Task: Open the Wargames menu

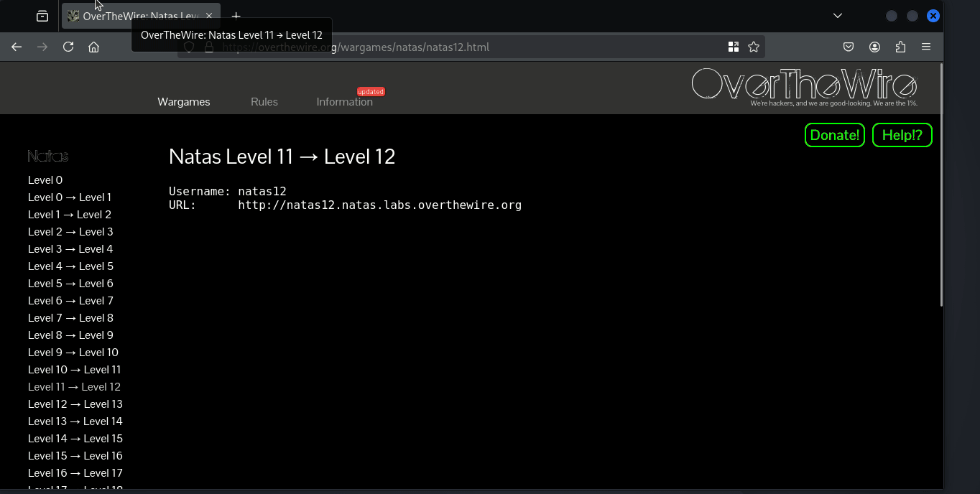Action: (x=184, y=102)
